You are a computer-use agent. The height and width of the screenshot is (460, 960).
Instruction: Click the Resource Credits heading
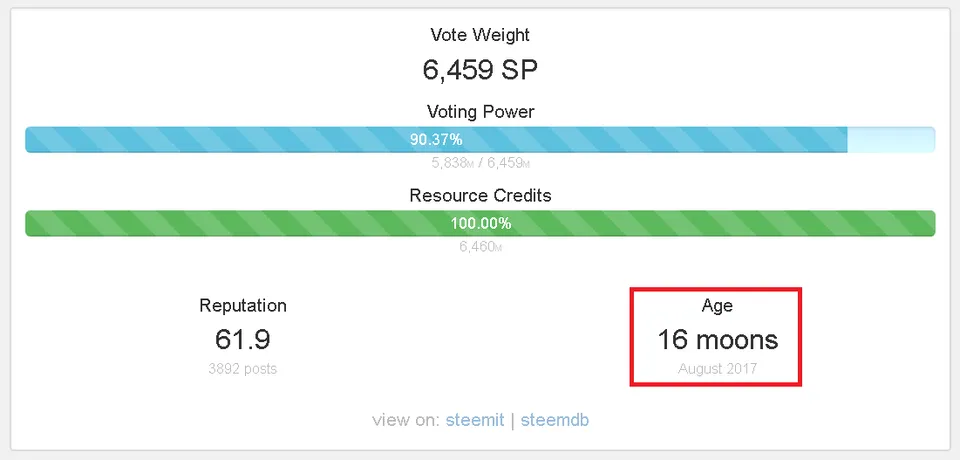point(480,195)
